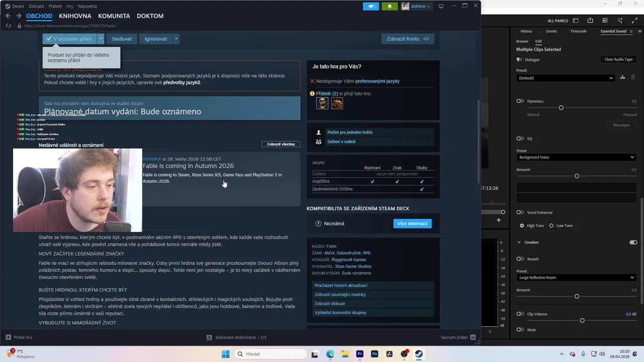Enable Reverb toggle
The image size is (644, 362).
520,259
